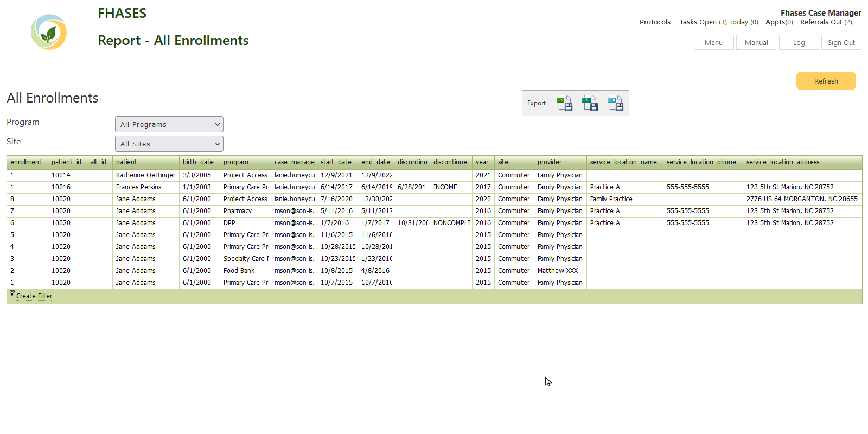Export the report as XLSX
Screen dimensions: 868x434
click(590, 103)
